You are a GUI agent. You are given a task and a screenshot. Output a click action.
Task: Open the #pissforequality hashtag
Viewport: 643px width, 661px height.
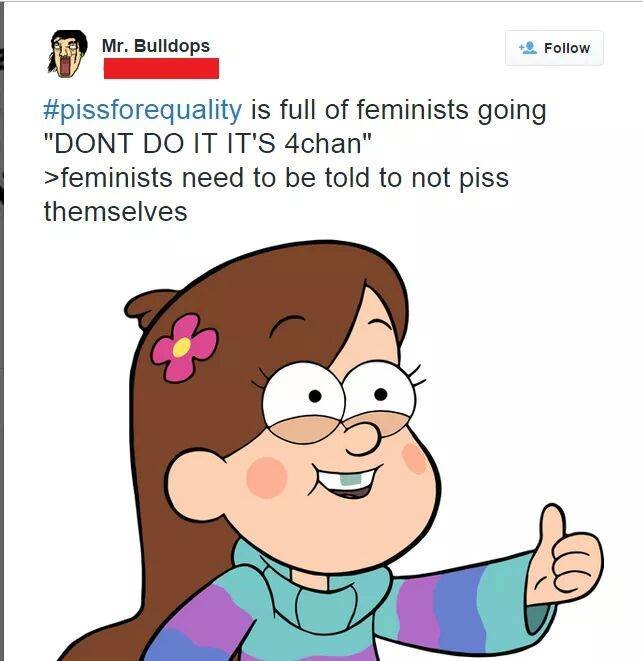tap(143, 110)
